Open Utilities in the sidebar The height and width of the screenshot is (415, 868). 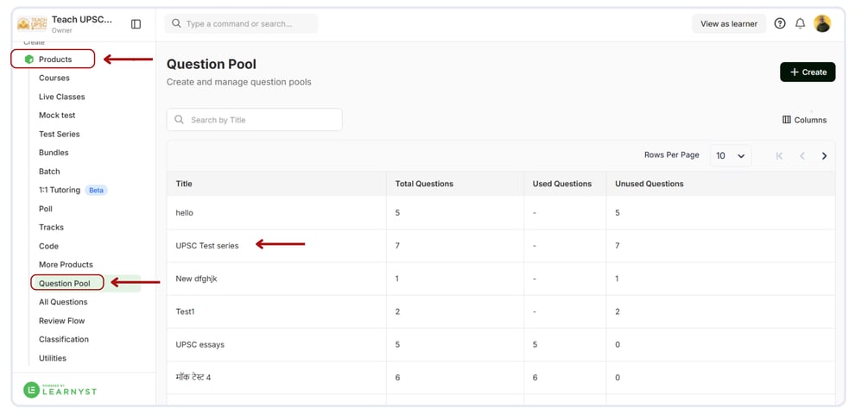coord(53,358)
